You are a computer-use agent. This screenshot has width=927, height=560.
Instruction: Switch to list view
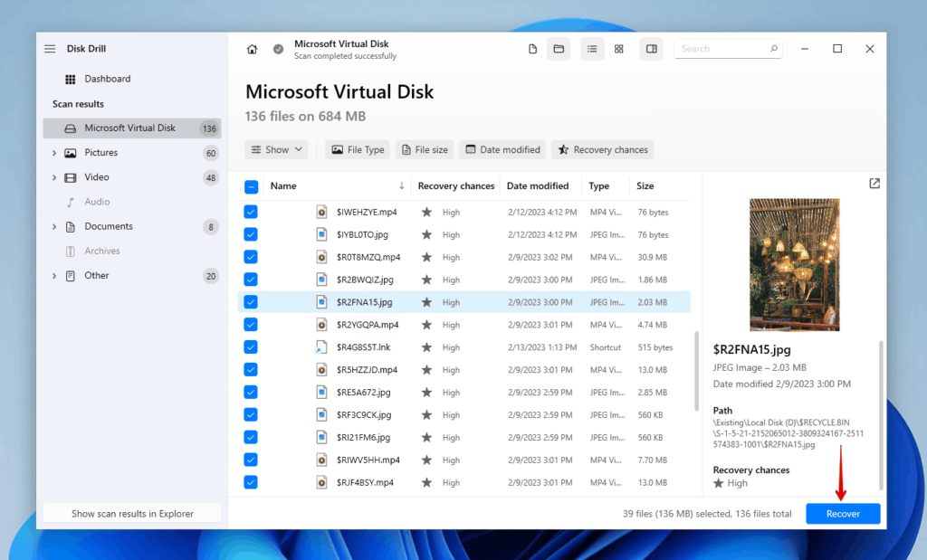tap(592, 48)
